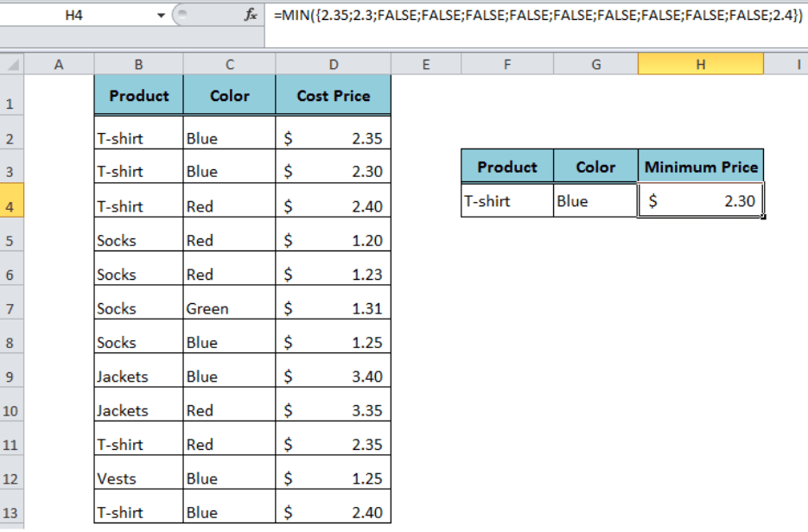The height and width of the screenshot is (532, 808).
Task: Open the Name Box dropdown arrow
Action: pyautogui.click(x=161, y=16)
